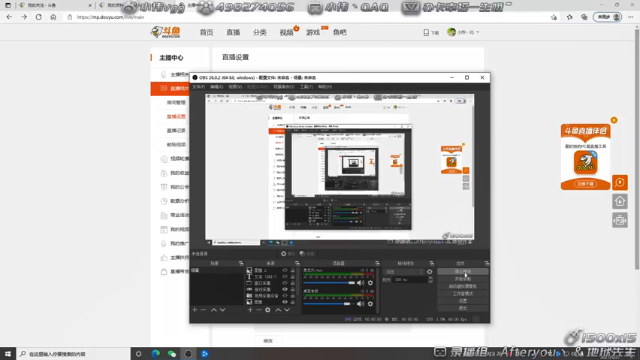The width and height of the screenshot is (640, 360).
Task: Click the properties gear button above the panels
Action: [288, 254]
